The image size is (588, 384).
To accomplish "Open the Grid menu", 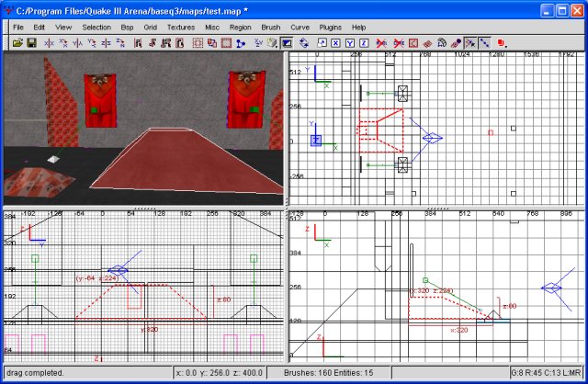I will 150,28.
